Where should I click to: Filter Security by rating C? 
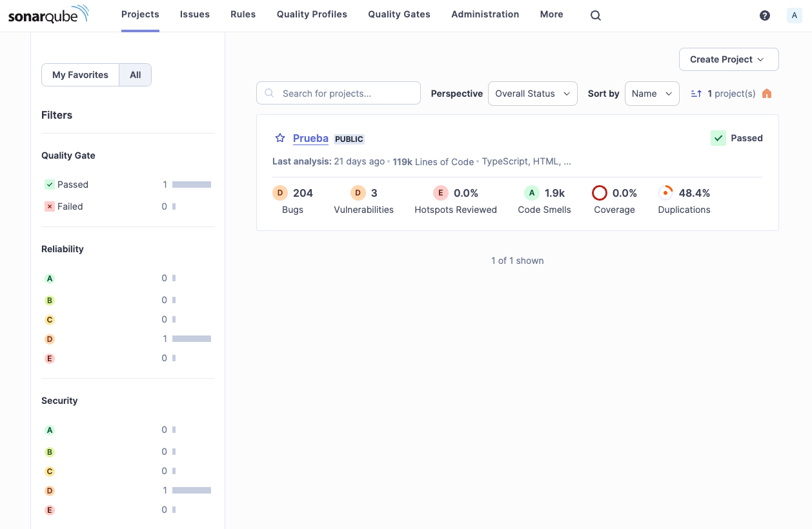128,471
